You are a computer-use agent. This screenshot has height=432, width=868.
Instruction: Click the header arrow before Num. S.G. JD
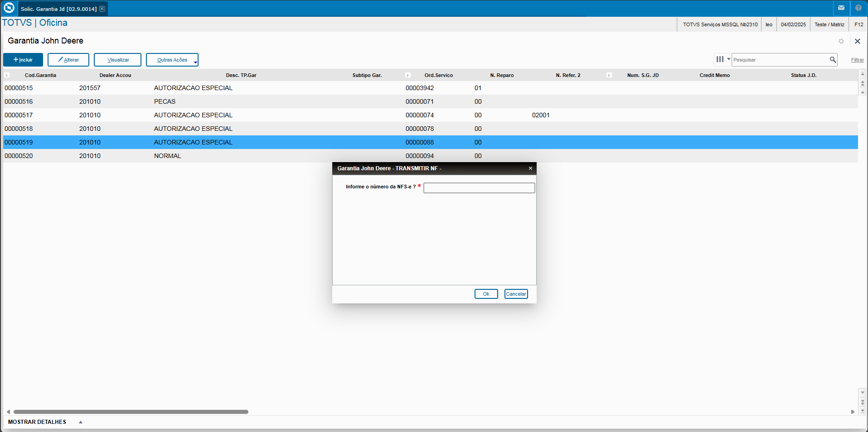(x=609, y=75)
